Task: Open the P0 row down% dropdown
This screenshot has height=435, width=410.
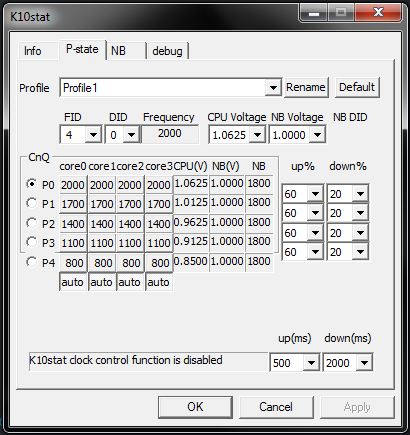Action: click(360, 194)
